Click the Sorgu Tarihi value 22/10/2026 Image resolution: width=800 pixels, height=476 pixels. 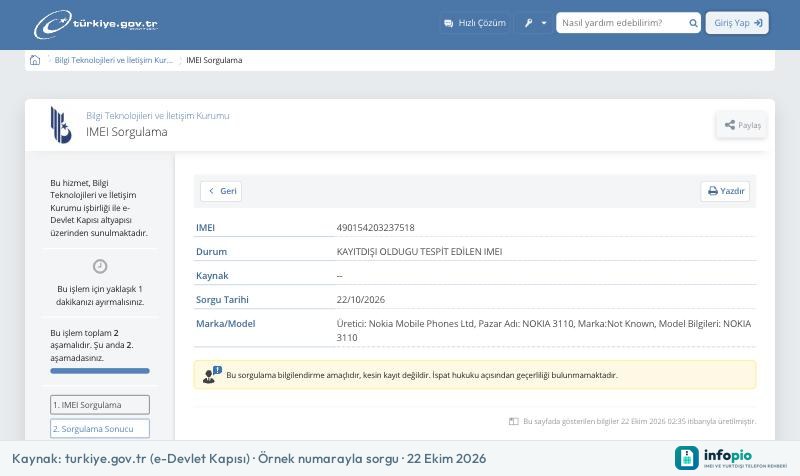tap(361, 299)
